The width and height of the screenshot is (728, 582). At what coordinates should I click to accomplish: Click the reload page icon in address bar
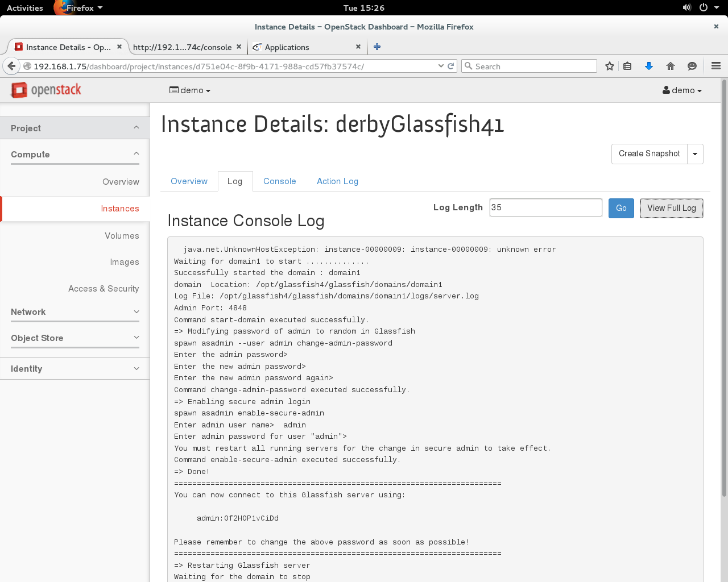pos(451,66)
